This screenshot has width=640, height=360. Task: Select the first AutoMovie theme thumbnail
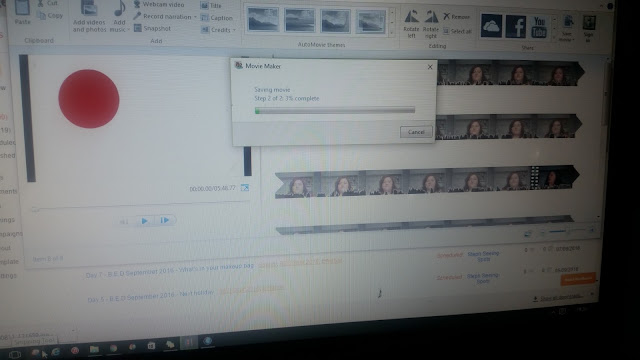[x=263, y=20]
